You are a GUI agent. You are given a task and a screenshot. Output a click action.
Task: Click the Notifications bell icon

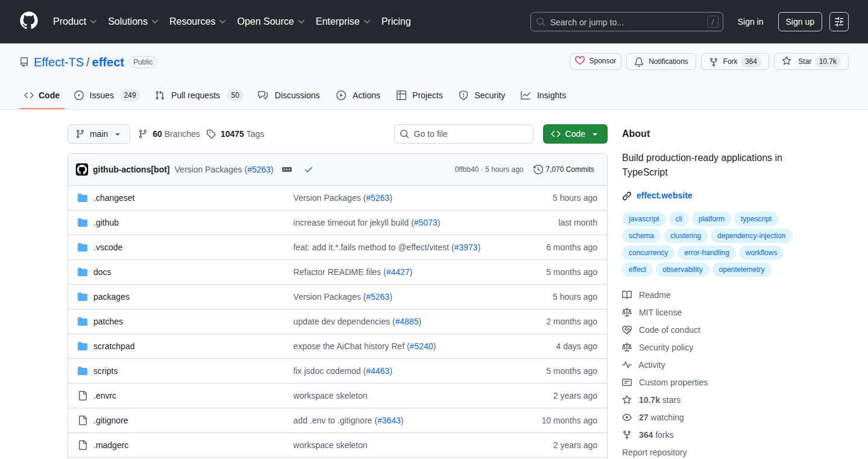coord(639,62)
